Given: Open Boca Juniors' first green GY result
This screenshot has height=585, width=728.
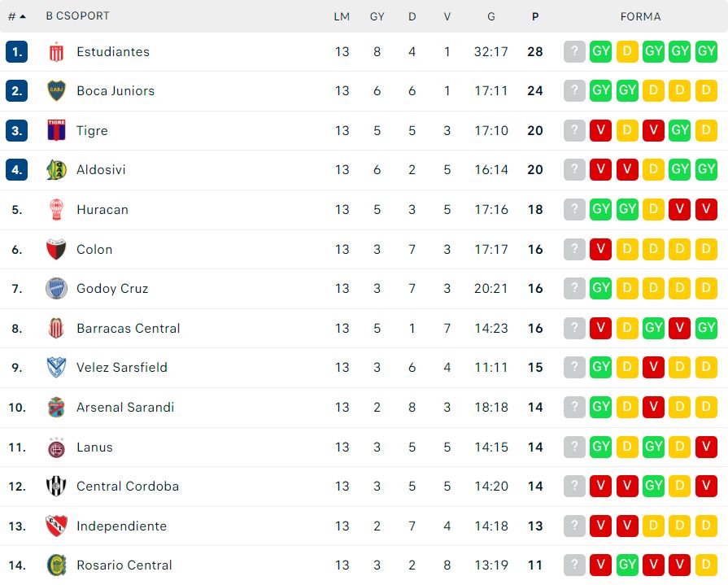Looking at the screenshot, I should pyautogui.click(x=600, y=90).
